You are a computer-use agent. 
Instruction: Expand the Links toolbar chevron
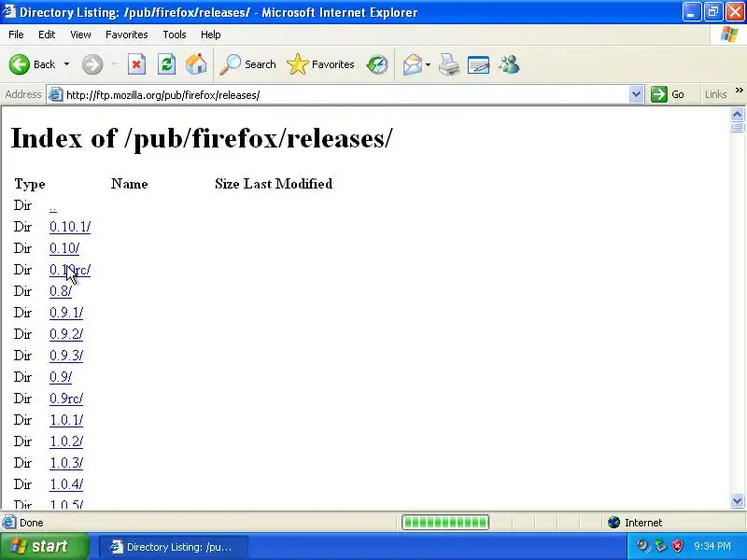[x=739, y=90]
